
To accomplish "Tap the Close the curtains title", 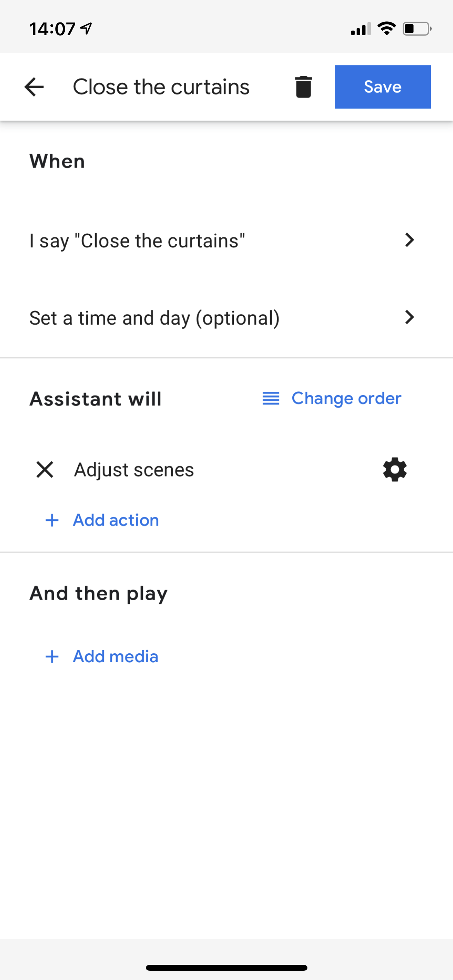I will [161, 87].
